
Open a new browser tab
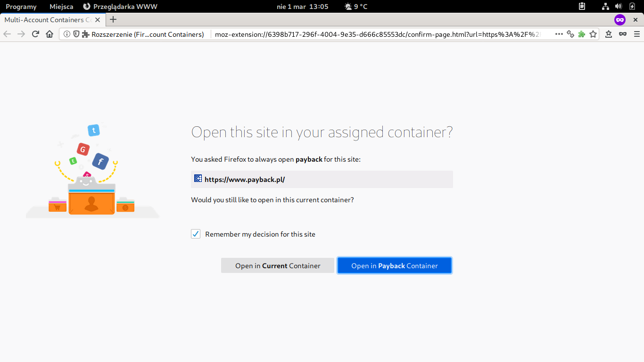tap(113, 20)
